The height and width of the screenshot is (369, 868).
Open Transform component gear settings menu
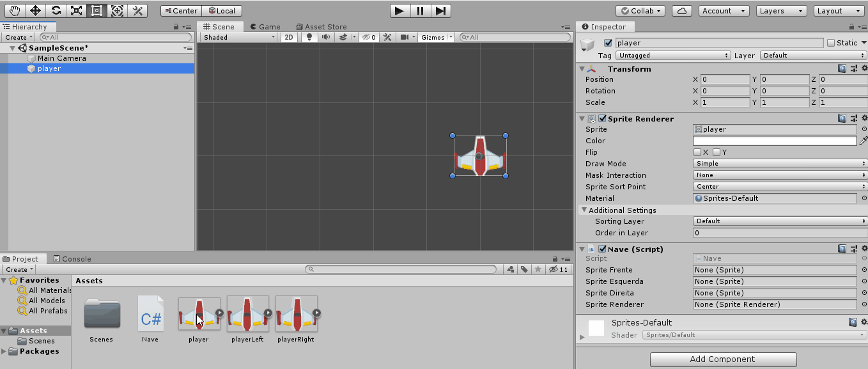pyautogui.click(x=864, y=68)
